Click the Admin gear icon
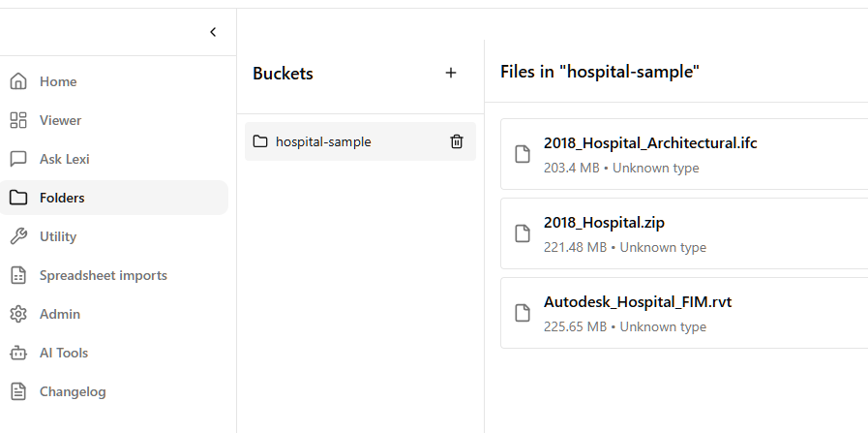This screenshot has width=868, height=433. click(18, 314)
